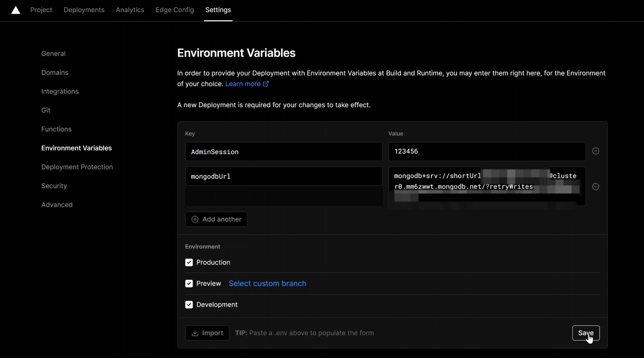Click the Value column label
644x358 pixels.
point(396,134)
